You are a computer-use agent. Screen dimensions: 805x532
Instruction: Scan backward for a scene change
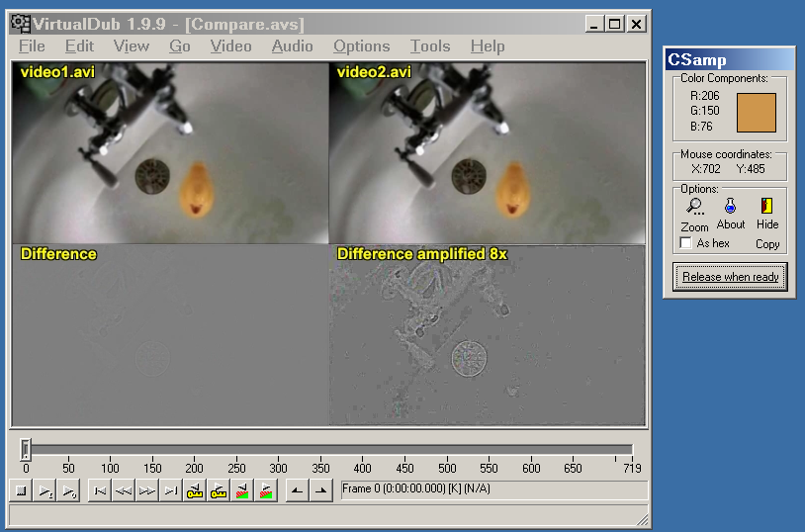242,490
